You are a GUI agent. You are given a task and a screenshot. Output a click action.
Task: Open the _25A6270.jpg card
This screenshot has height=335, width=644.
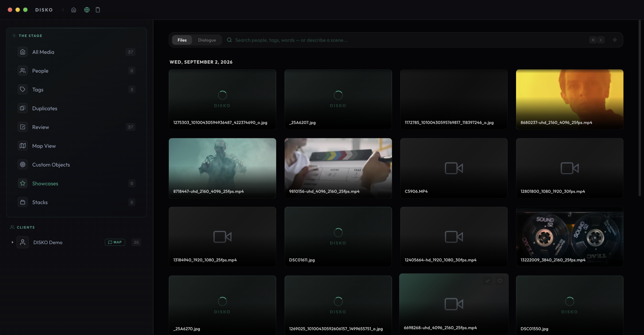[x=222, y=305]
